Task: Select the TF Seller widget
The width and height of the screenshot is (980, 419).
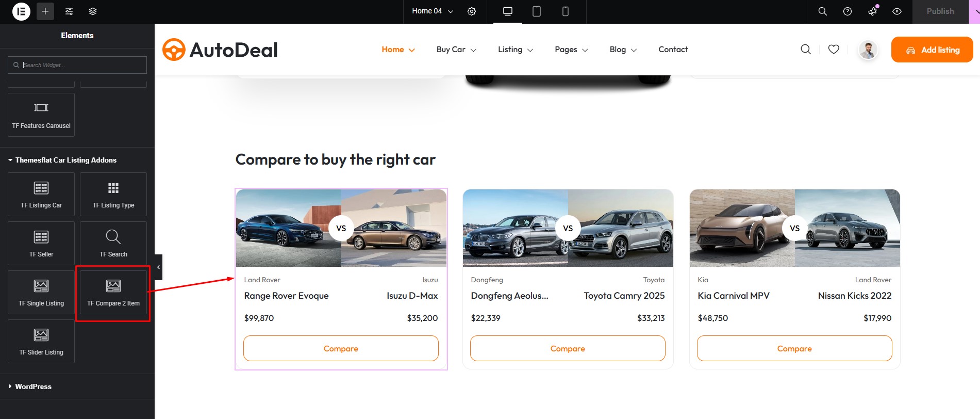Action: coord(41,243)
